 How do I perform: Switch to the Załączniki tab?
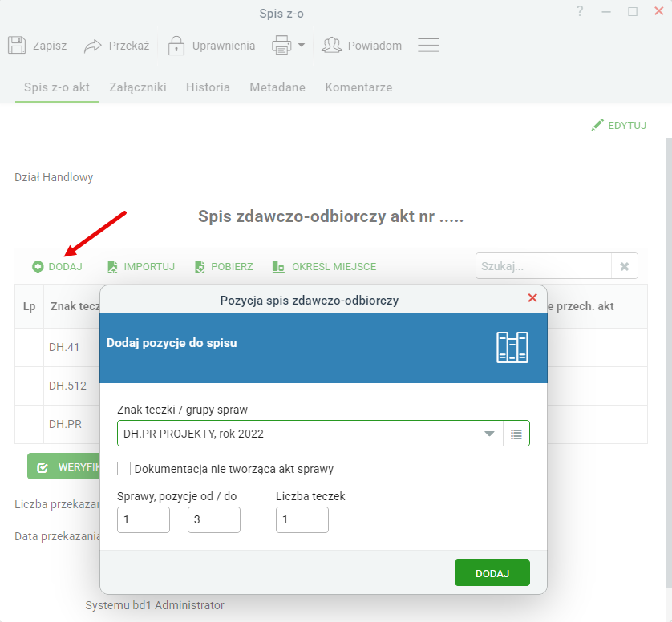coord(138,87)
